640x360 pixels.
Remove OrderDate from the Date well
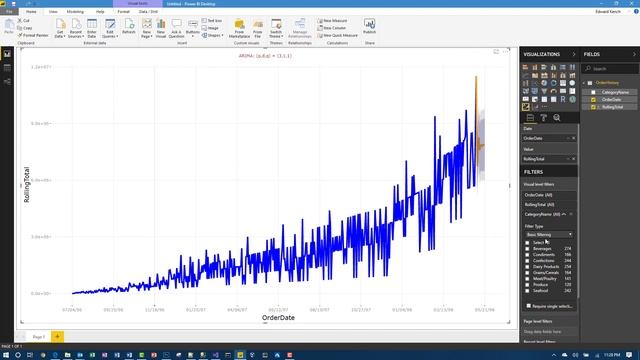(573, 138)
